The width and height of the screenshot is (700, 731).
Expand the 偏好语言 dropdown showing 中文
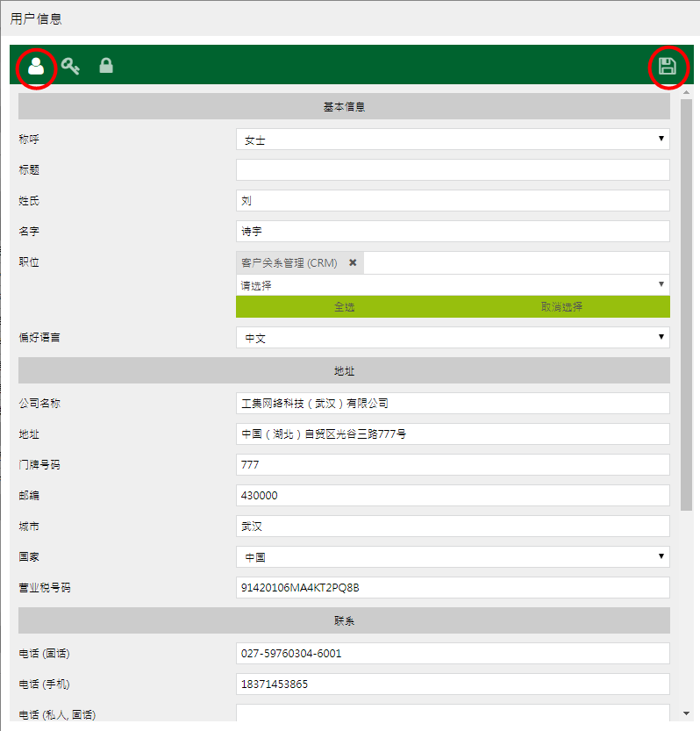pyautogui.click(x=452, y=338)
